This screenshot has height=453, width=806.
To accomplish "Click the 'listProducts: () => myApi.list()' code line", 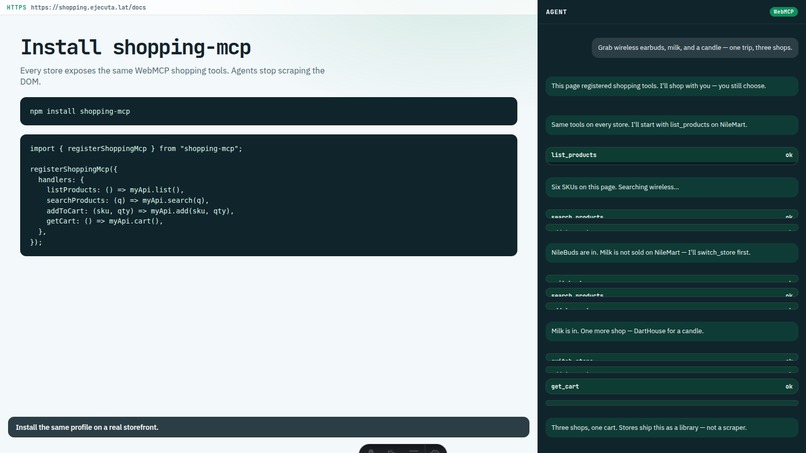I will click(115, 190).
